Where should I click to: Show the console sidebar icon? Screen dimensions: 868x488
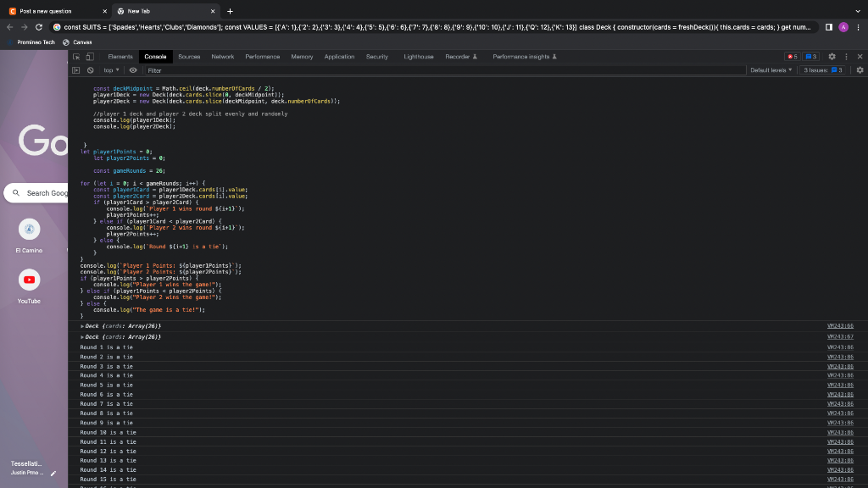[75, 70]
